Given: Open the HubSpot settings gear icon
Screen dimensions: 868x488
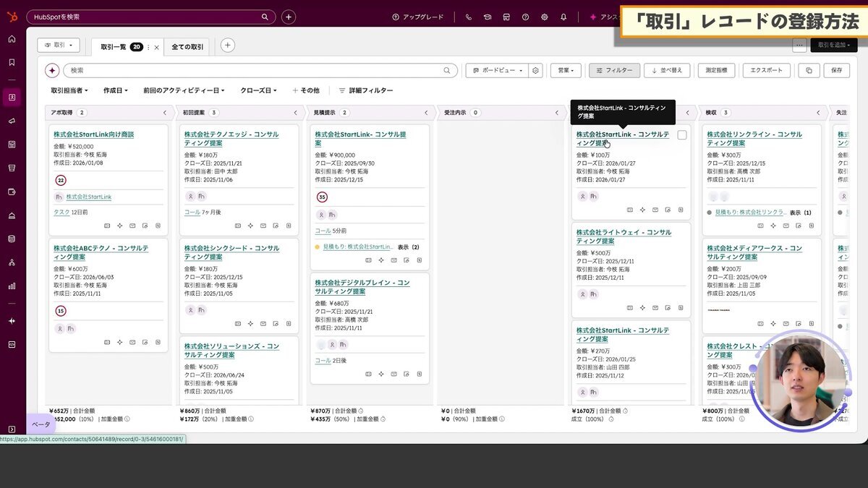Looking at the screenshot, I should click(545, 16).
